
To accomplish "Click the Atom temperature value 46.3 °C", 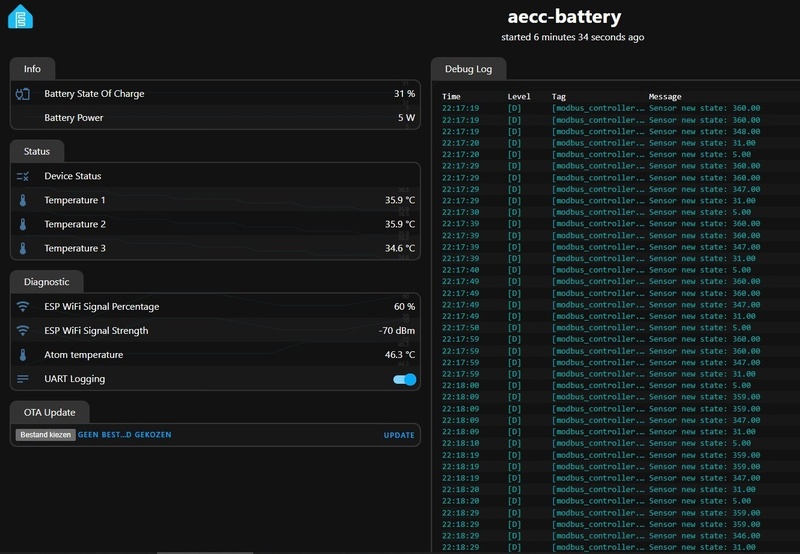I will pos(400,355).
